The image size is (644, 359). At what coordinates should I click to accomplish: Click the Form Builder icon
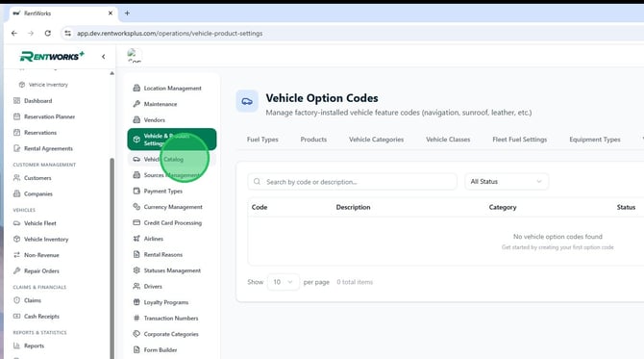pyautogui.click(x=136, y=350)
